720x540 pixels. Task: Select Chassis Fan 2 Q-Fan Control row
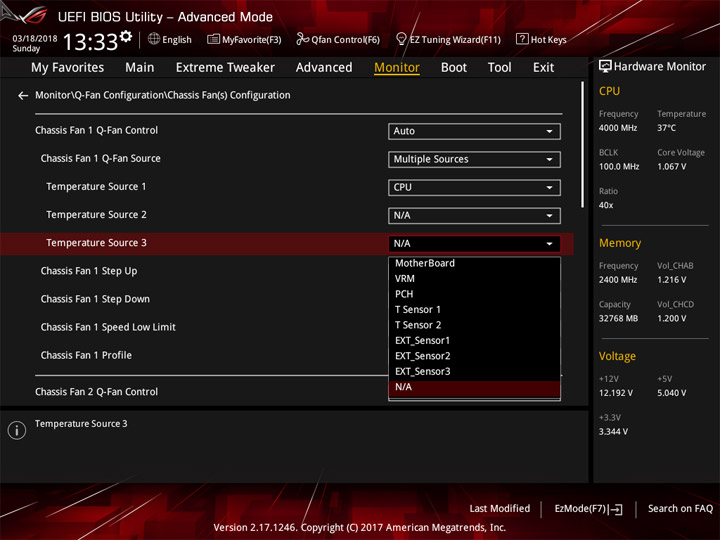point(96,392)
